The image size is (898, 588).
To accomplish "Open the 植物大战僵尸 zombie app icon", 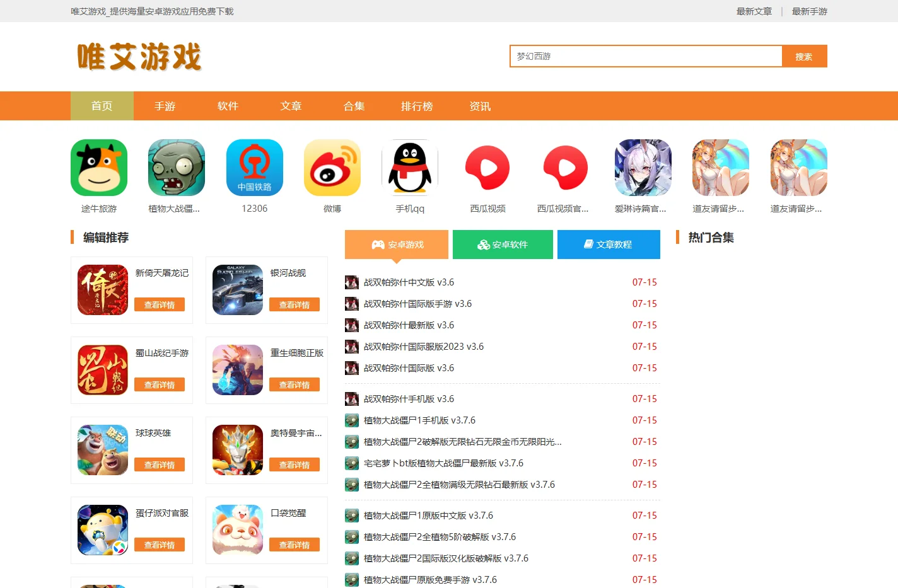I will (x=177, y=168).
